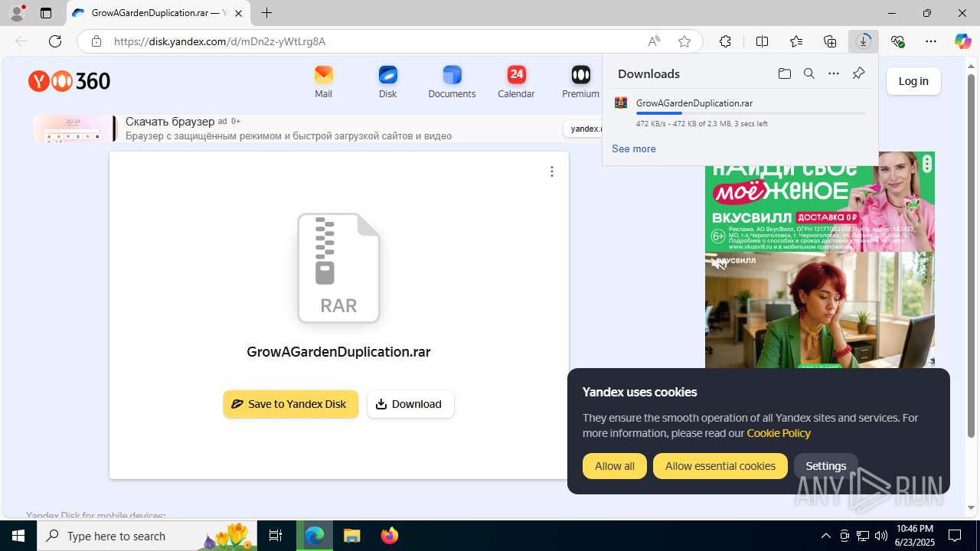
Task: Open the ad options three-dot menu
Action: coord(927,164)
